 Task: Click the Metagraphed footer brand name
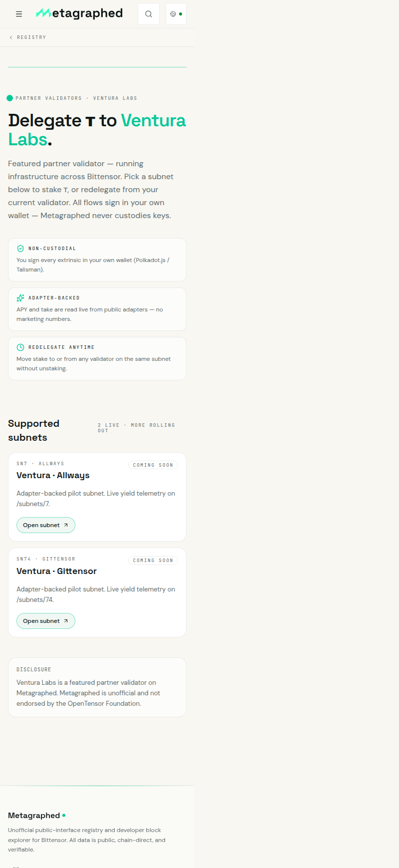(34, 816)
